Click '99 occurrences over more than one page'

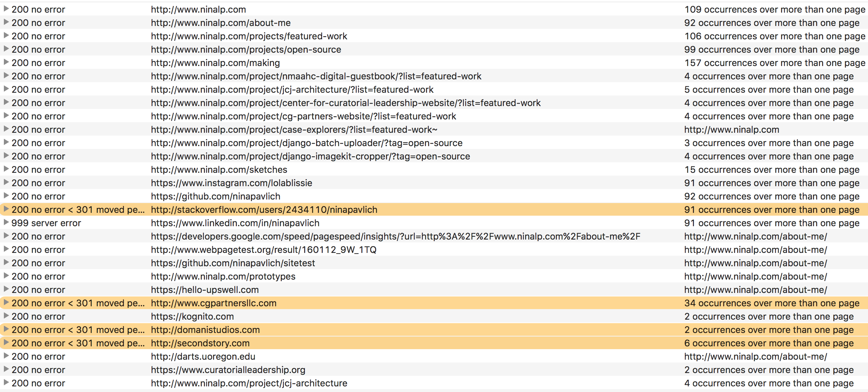coord(772,50)
